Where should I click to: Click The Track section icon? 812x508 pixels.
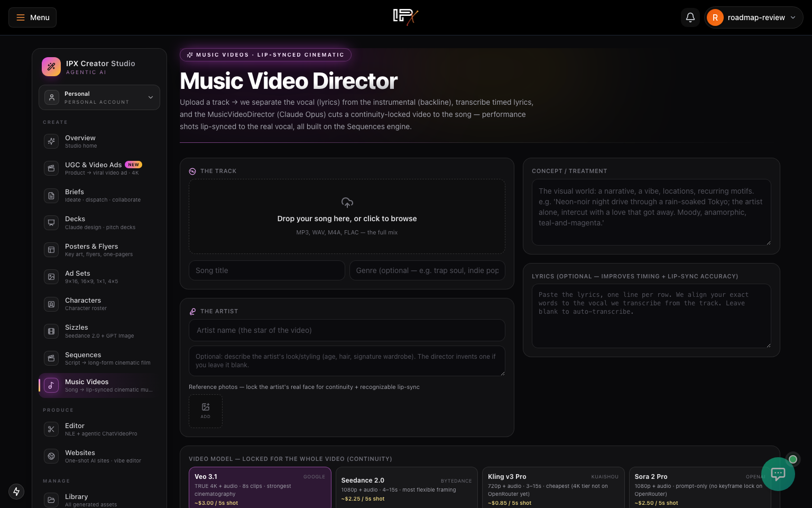point(192,171)
